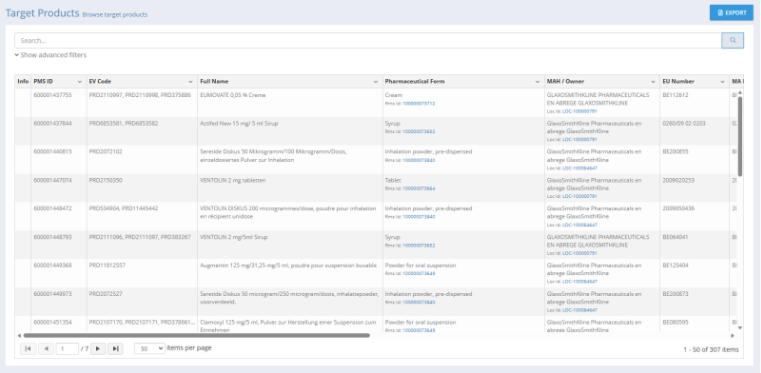Open the PMS ID column menu arrow
This screenshot has width=761, height=373.
80,81
